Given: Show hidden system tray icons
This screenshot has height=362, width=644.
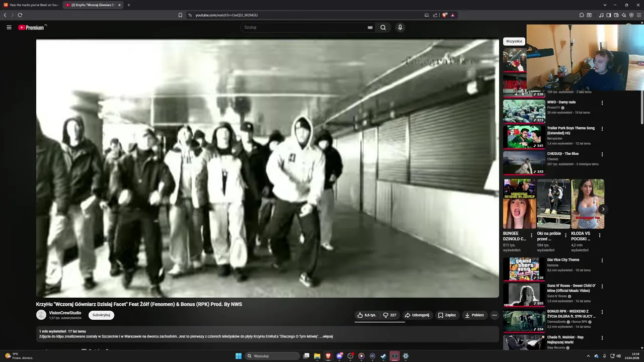Looking at the screenshot, I should click(x=588, y=356).
